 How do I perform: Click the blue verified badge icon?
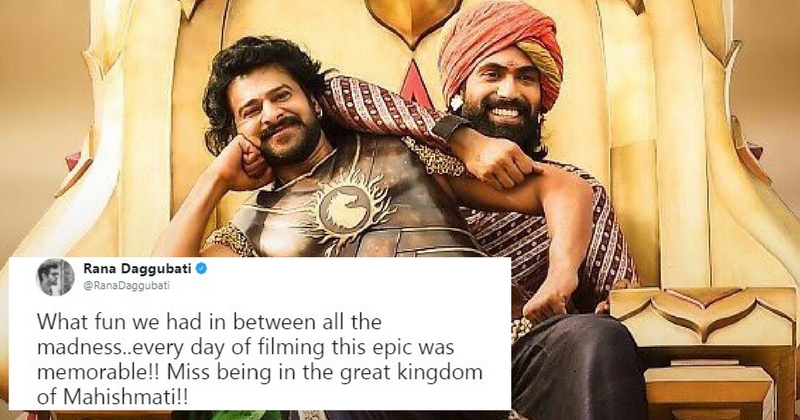(202, 268)
